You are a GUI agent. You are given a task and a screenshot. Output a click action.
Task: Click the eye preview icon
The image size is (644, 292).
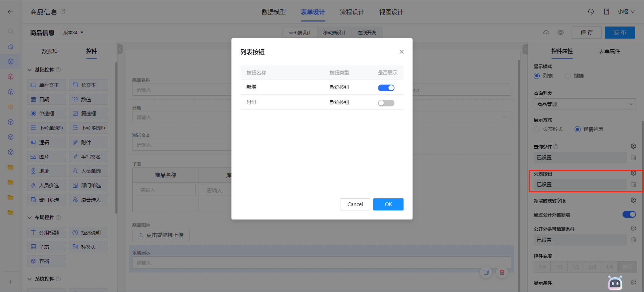coord(560,33)
